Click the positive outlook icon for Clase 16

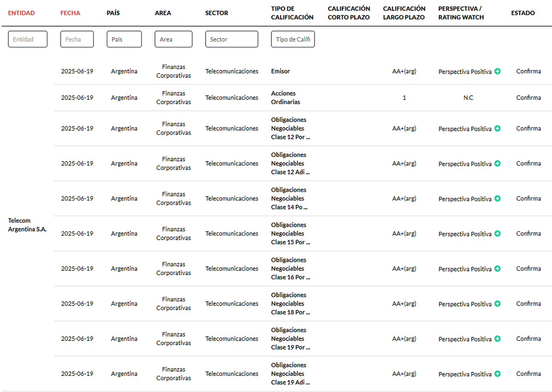(x=497, y=269)
